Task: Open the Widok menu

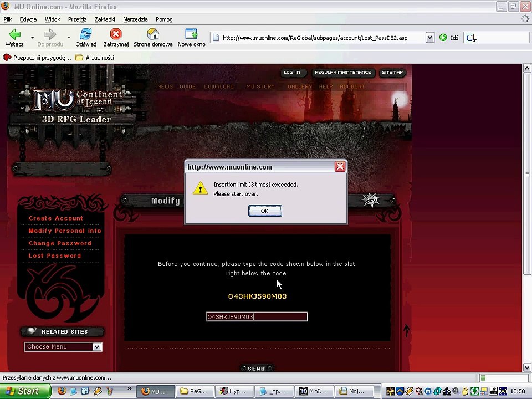Action: [x=53, y=19]
